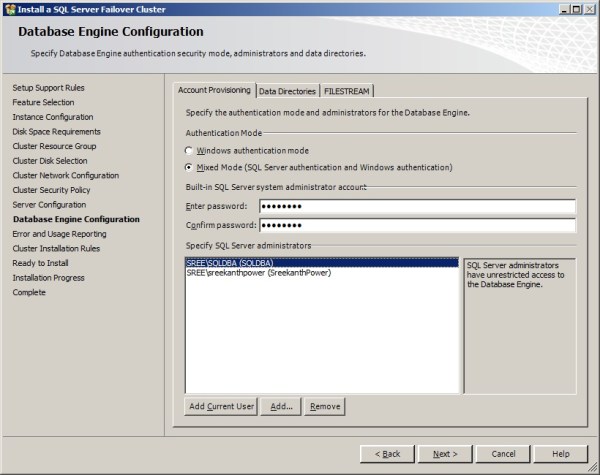Remove the selected administrator
This screenshot has width=600, height=475.
tap(324, 406)
